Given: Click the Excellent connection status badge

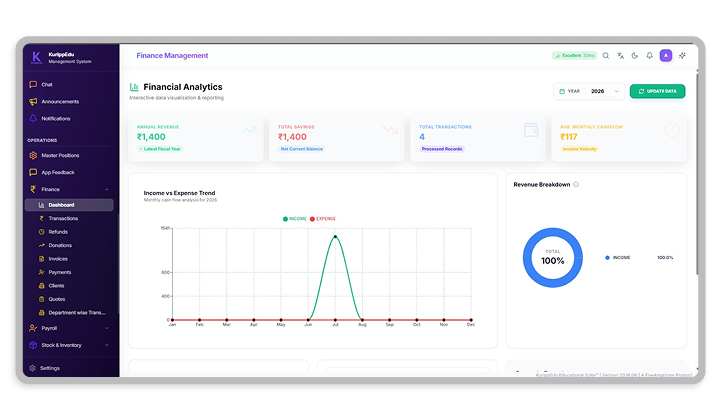Looking at the screenshot, I should coord(574,56).
